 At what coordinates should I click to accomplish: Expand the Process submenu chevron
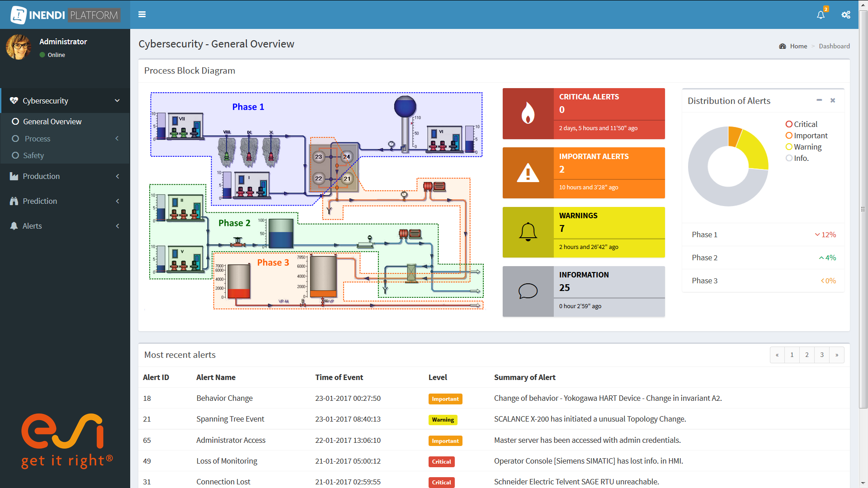click(117, 139)
